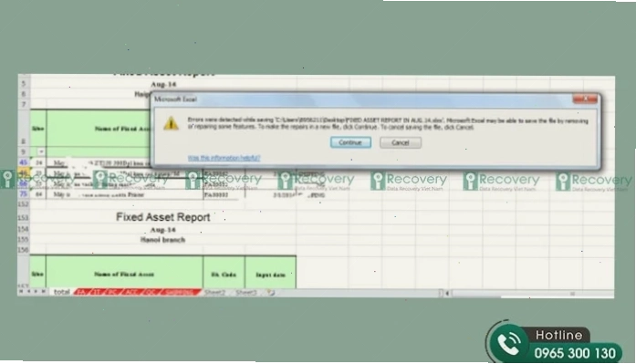Select the 'Hanoi branch' cell
The height and width of the screenshot is (364, 636).
pos(163,240)
